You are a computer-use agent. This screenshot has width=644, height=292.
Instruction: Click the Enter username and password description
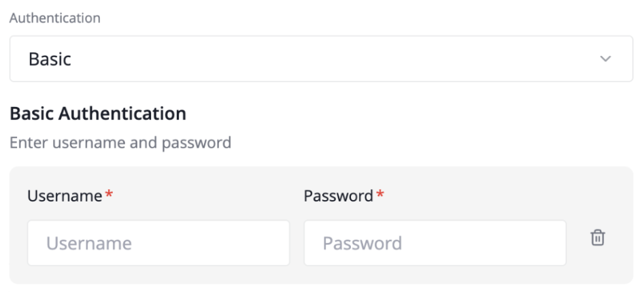[120, 143]
